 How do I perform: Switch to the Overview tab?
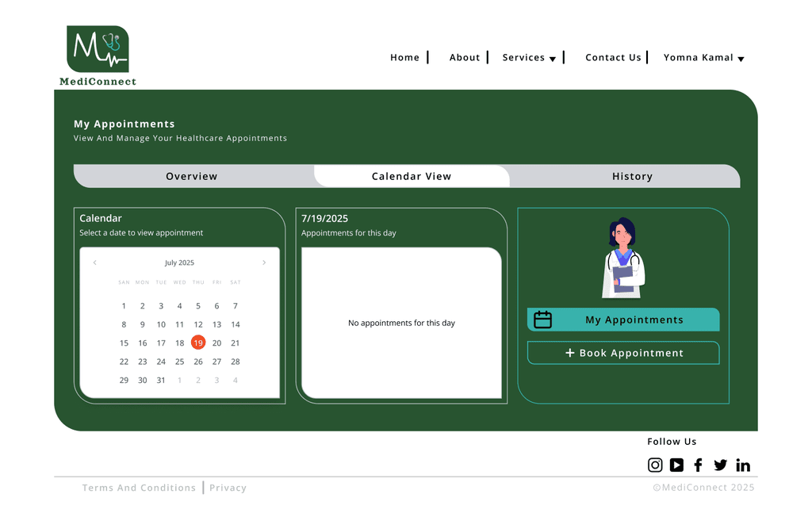(x=192, y=176)
